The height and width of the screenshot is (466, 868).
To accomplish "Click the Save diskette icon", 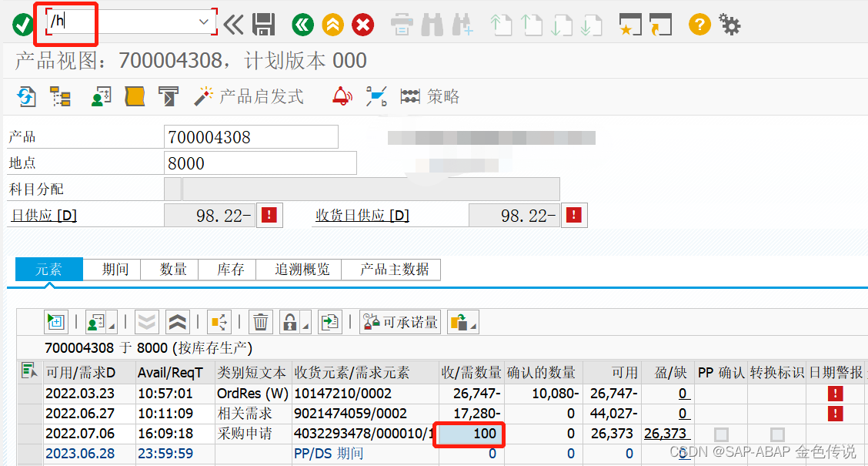I will (263, 25).
